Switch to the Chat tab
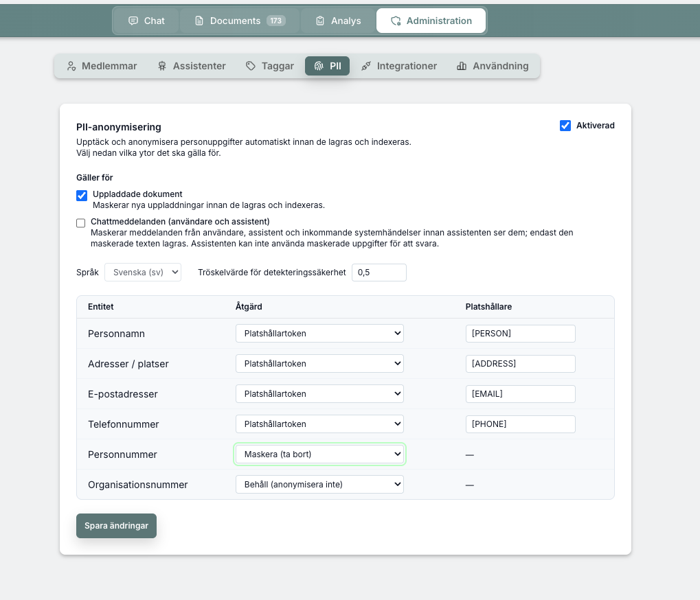The width and height of the screenshot is (700, 600). pyautogui.click(x=146, y=21)
